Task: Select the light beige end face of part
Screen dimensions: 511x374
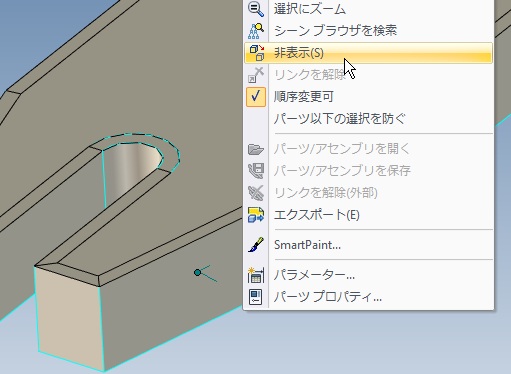Action: coord(70,318)
